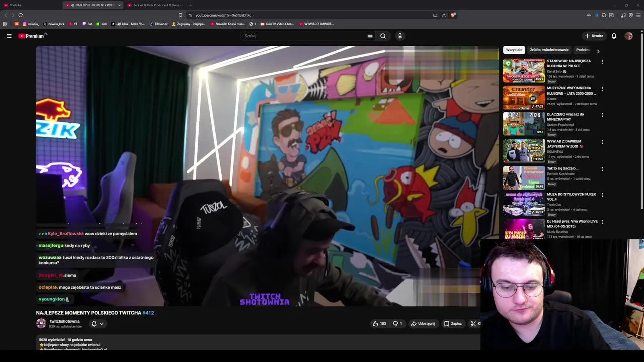The height and width of the screenshot is (362, 644).
Task: Open browser extensions puzzle icon
Action: tap(604, 15)
